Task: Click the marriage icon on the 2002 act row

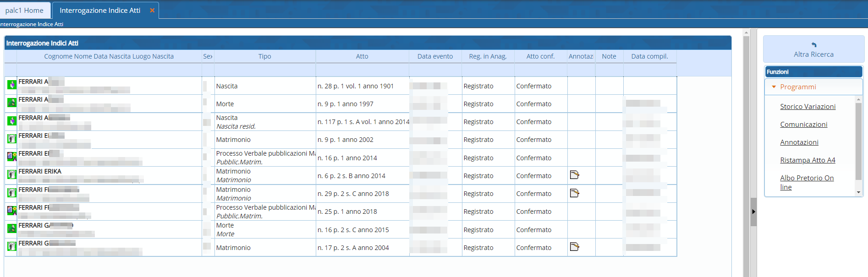Action: (11, 138)
